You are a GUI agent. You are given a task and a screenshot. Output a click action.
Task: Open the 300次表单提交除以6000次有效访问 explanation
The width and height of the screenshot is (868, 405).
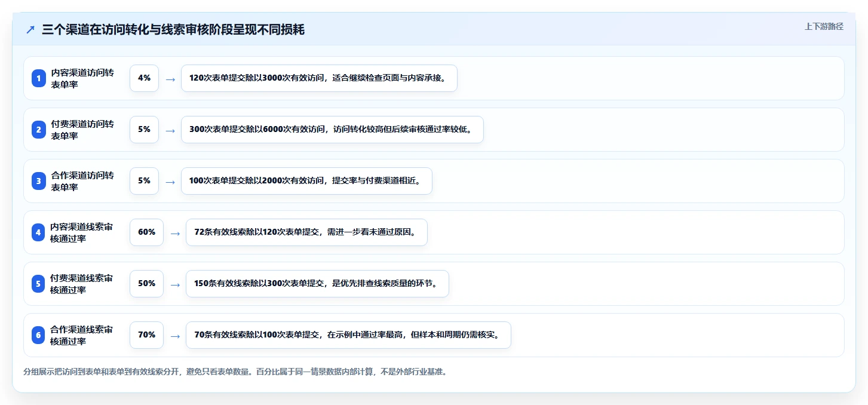pyautogui.click(x=332, y=130)
